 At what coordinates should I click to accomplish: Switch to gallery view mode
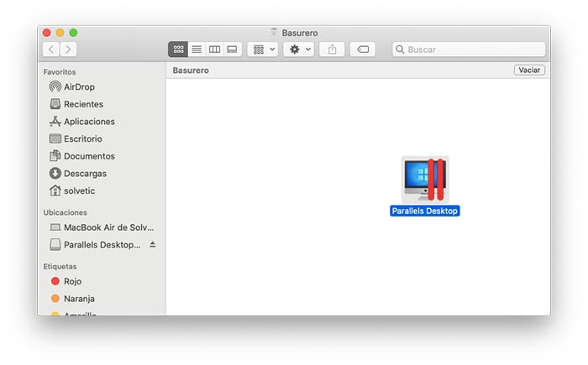[233, 50]
